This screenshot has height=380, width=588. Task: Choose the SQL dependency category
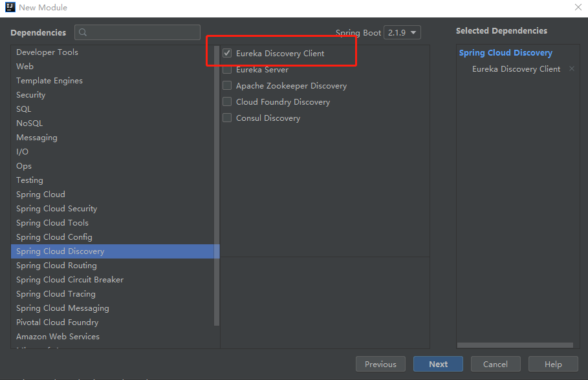(x=23, y=109)
